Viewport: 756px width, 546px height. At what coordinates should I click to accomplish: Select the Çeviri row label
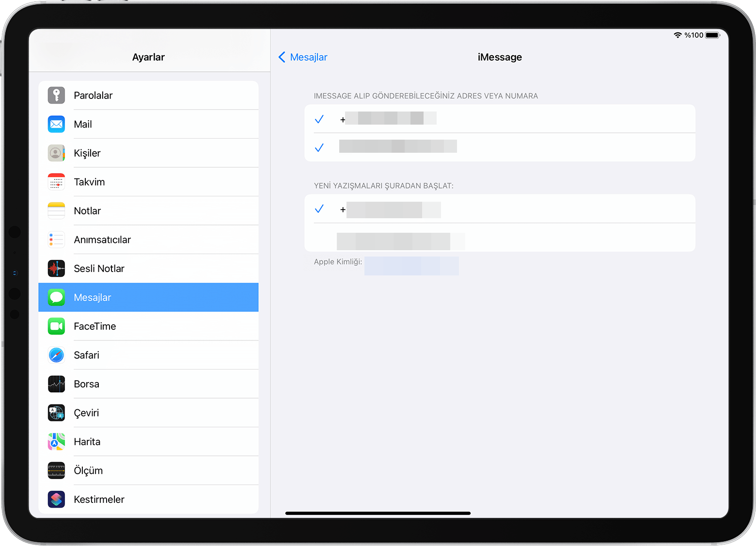coord(86,413)
